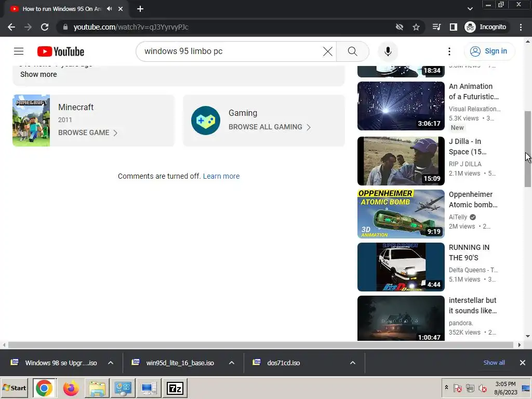Click the Sign in button
The image size is (532, 399).
[489, 51]
